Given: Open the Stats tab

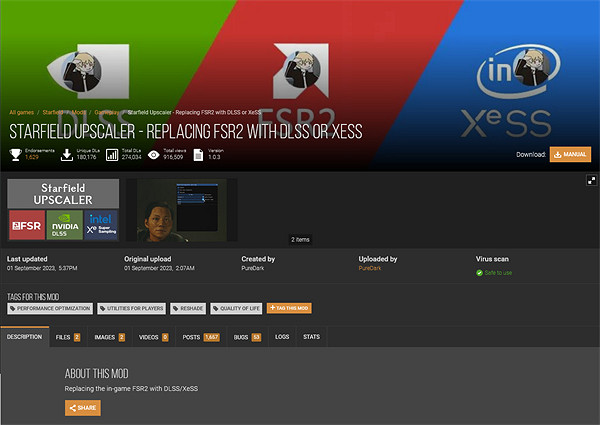Looking at the screenshot, I should [312, 337].
